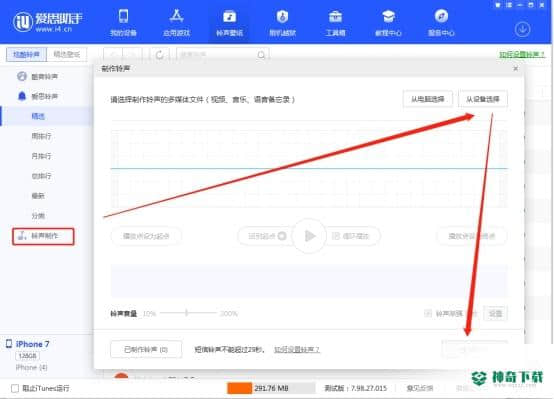Click the 291.76 MB progress bar
Screen dimensions: 554x399
271,388
